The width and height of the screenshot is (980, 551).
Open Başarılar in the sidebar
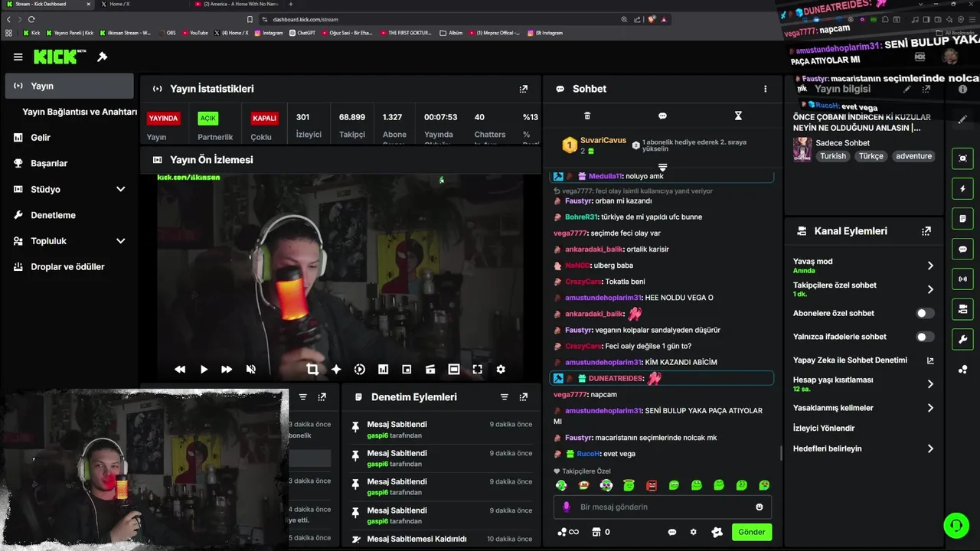coord(70,163)
